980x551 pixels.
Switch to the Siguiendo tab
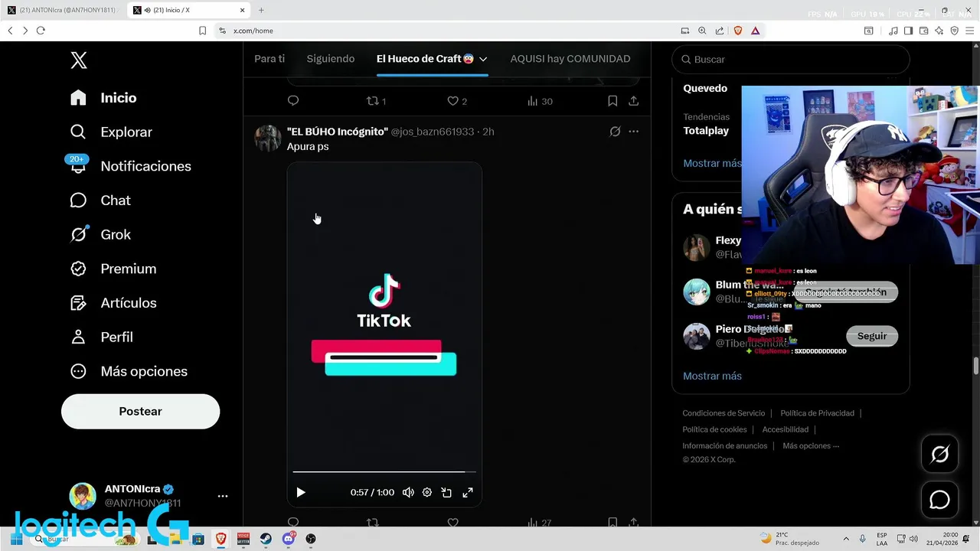pos(331,59)
